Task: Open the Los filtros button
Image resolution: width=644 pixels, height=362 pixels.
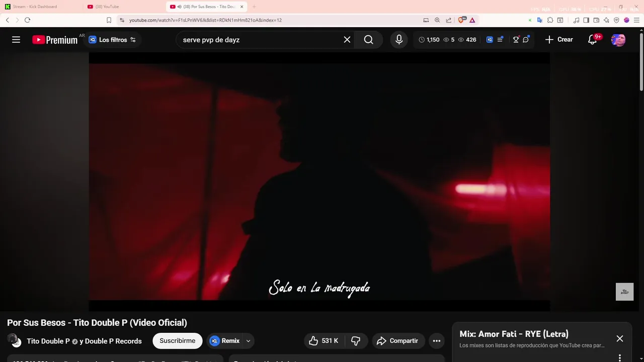Action: [112, 40]
